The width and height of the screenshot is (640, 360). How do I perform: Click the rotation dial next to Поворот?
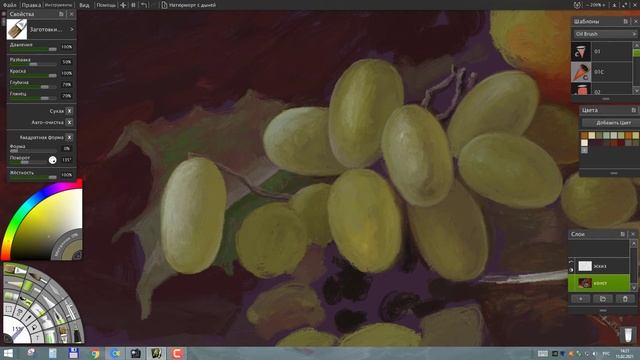tap(53, 160)
